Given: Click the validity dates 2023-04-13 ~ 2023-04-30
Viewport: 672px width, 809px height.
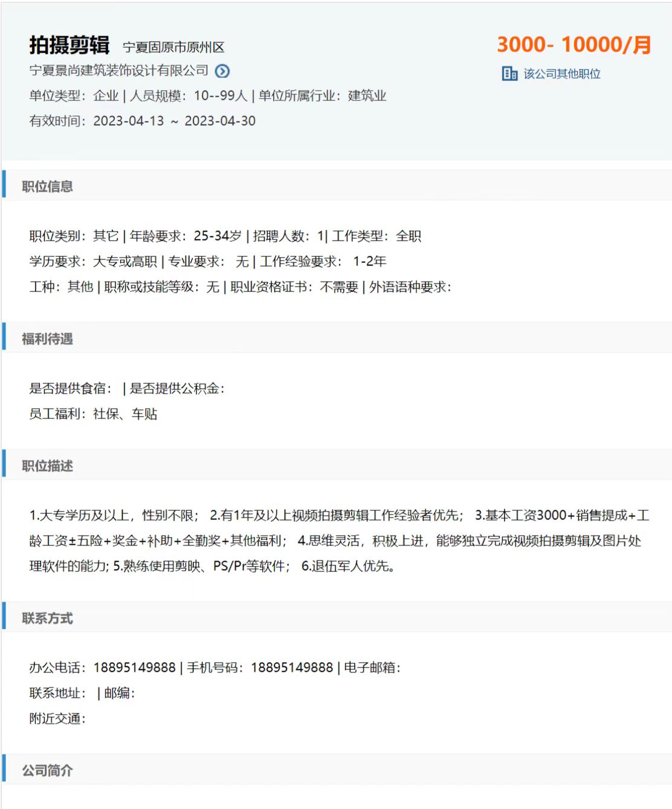Looking at the screenshot, I should click(174, 121).
